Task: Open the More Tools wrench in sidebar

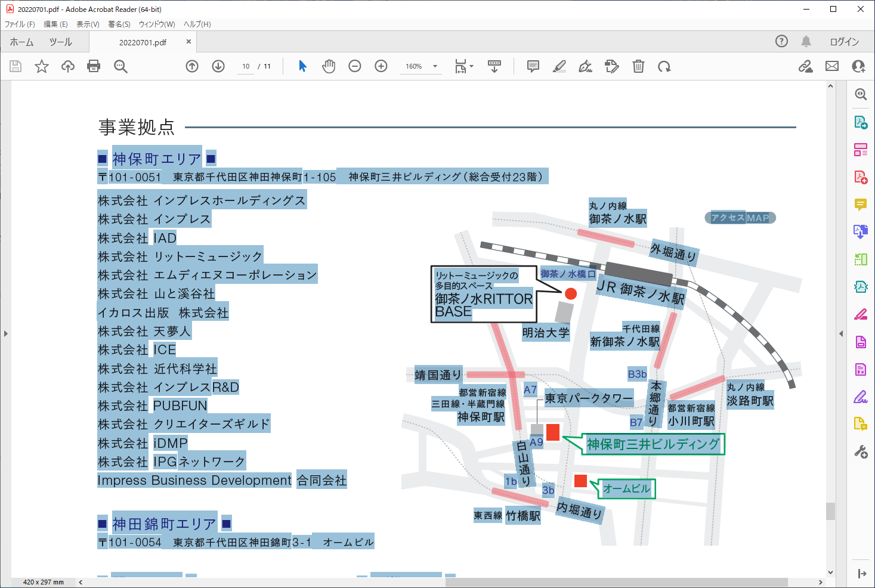Action: [x=861, y=452]
